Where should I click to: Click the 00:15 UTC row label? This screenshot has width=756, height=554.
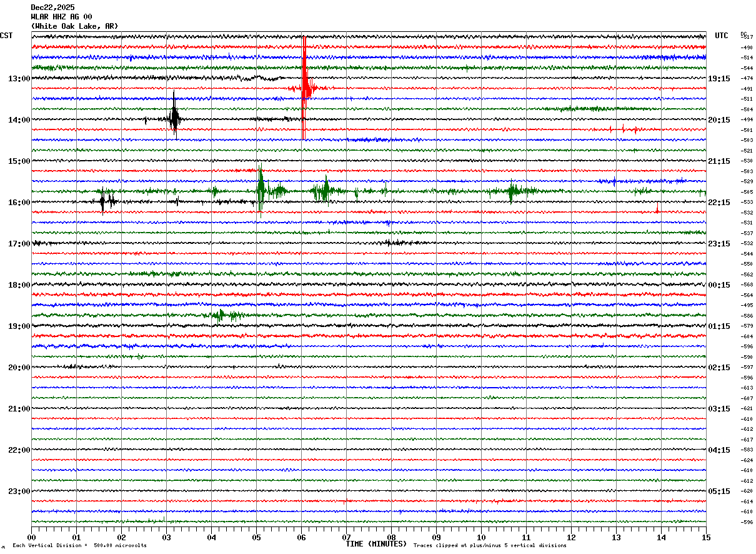point(719,285)
